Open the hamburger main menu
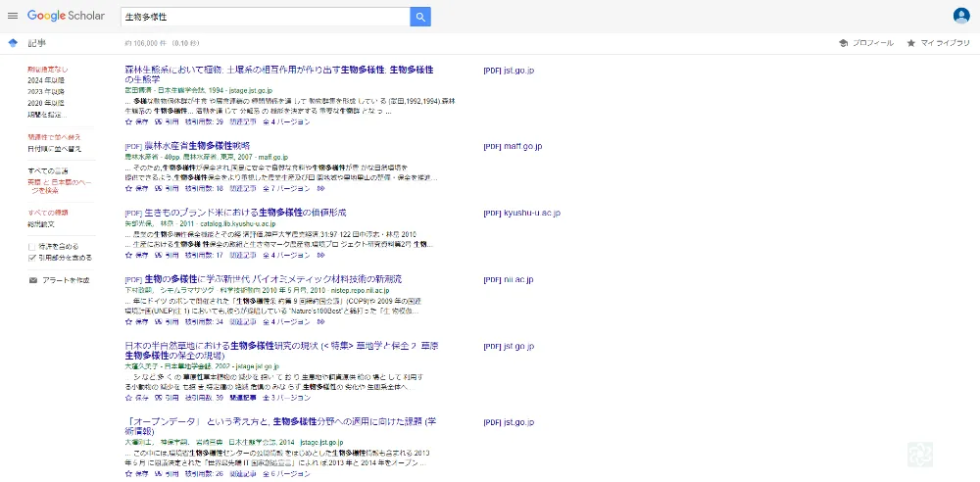Screen dimensions: 980x482 [x=13, y=17]
